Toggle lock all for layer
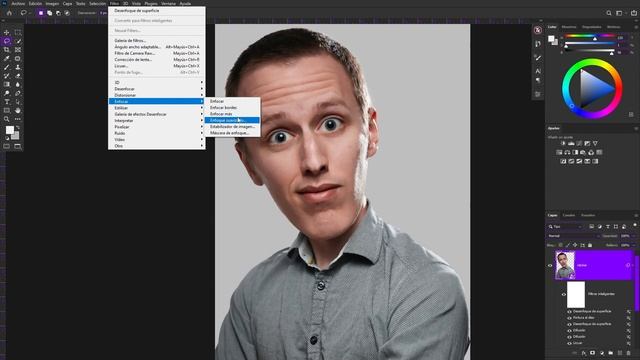This screenshot has height=360, width=640. coord(590,245)
